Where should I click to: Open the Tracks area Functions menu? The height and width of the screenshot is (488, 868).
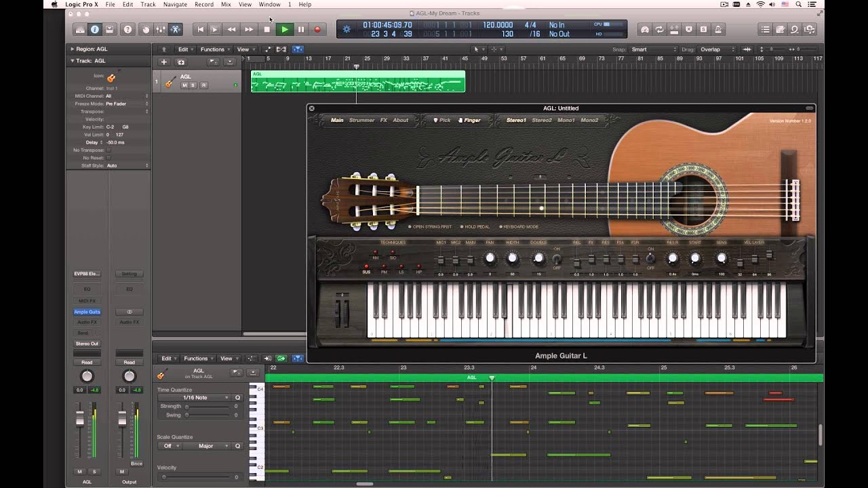215,49
